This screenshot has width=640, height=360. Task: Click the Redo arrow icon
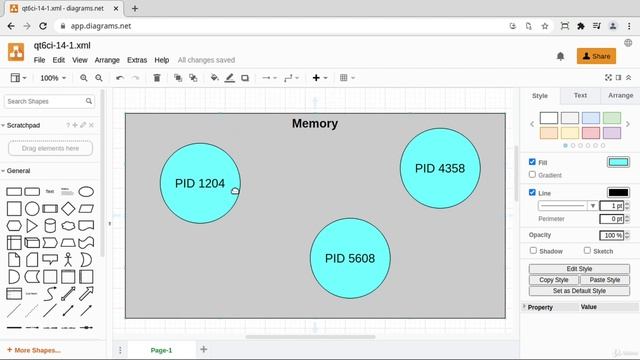coord(136,78)
